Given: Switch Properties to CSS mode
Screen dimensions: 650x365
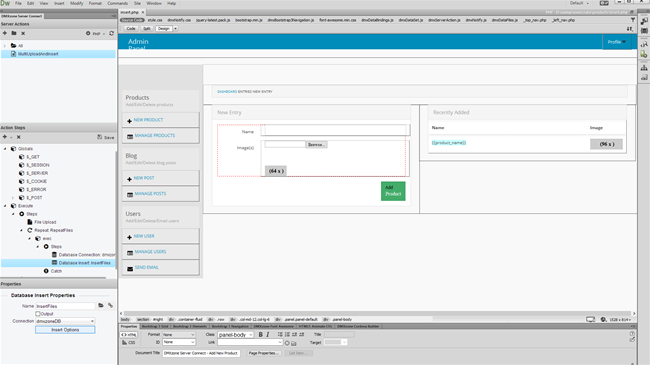Looking at the screenshot, I should point(129,342).
